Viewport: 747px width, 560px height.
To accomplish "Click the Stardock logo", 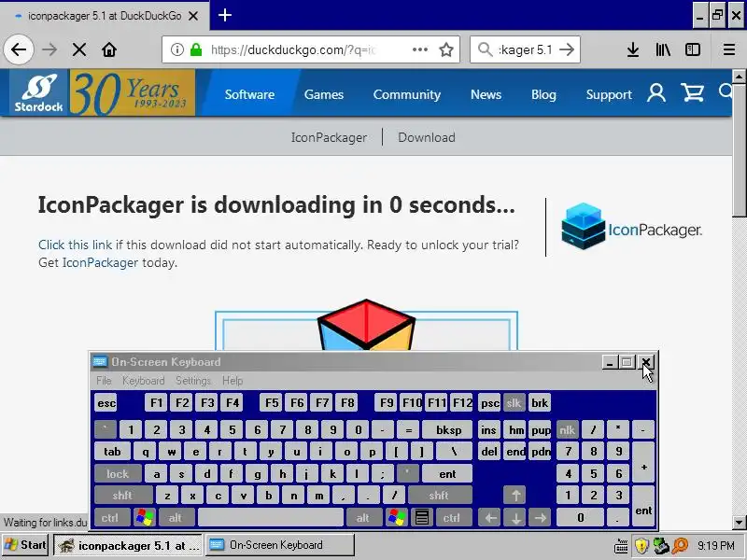I will click(x=39, y=92).
